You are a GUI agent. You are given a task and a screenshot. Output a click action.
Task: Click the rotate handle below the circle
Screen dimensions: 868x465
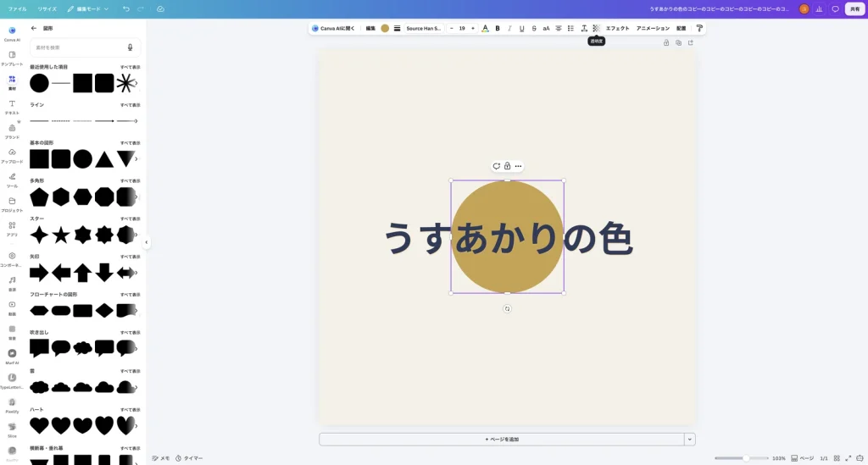pyautogui.click(x=507, y=309)
